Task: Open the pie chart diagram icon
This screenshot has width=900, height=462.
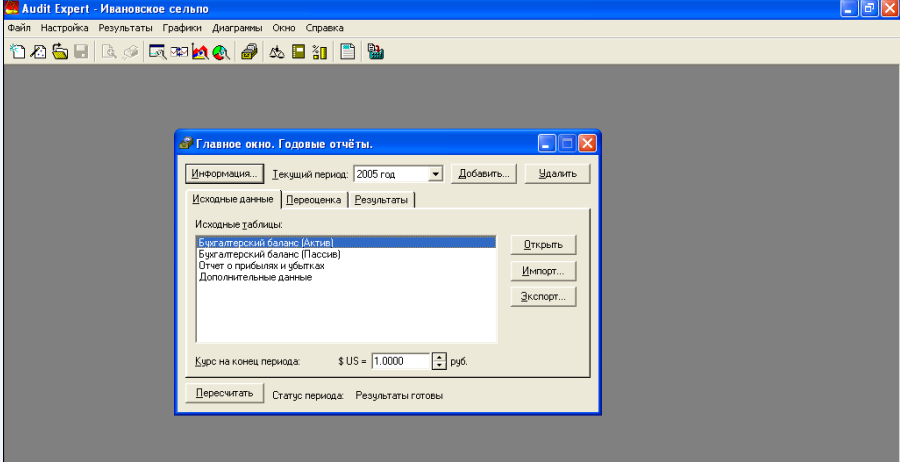Action: tap(221, 52)
